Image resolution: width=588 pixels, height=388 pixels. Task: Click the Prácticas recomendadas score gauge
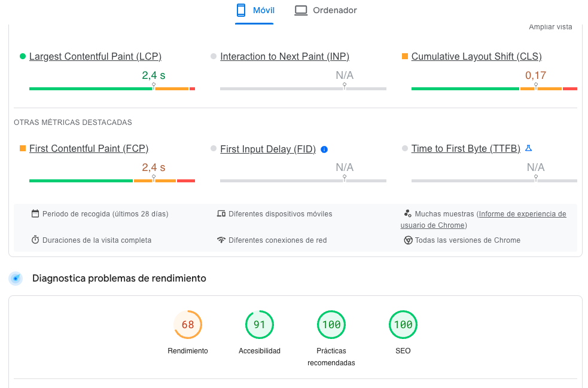[331, 325]
